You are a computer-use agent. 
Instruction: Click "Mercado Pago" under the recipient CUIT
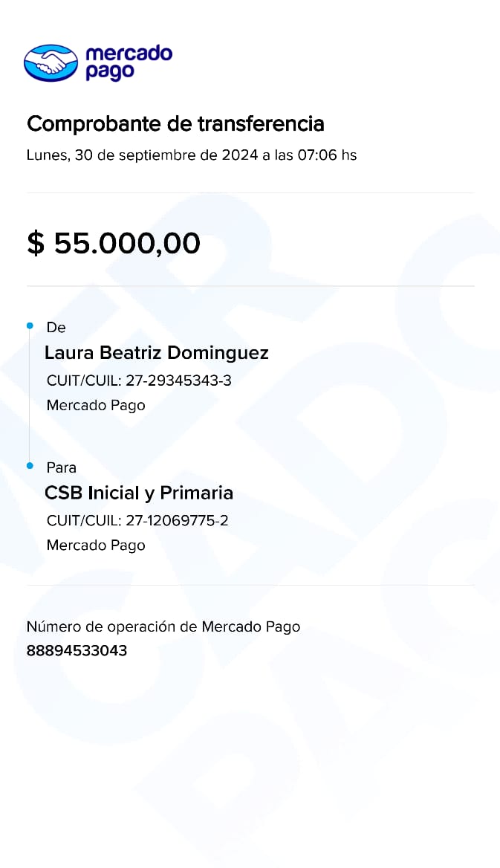96,545
